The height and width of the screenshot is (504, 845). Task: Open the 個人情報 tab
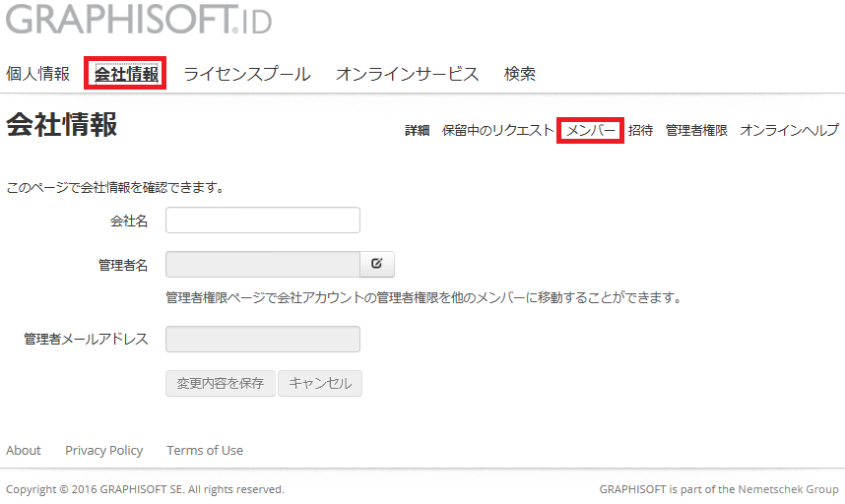click(x=37, y=74)
